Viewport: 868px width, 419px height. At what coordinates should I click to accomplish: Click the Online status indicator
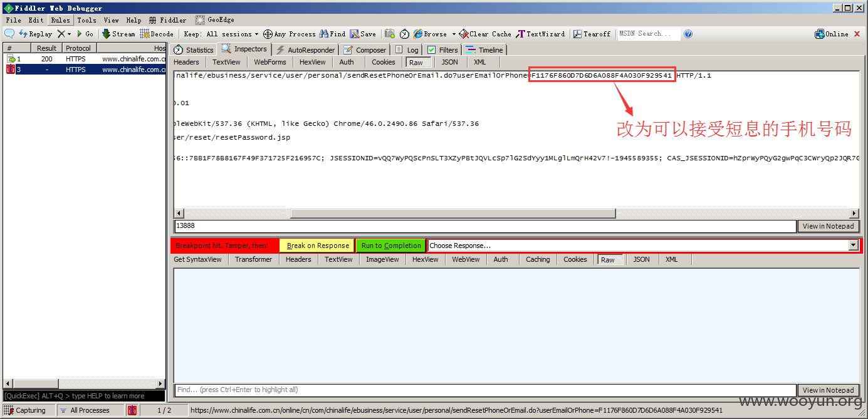pyautogui.click(x=832, y=34)
